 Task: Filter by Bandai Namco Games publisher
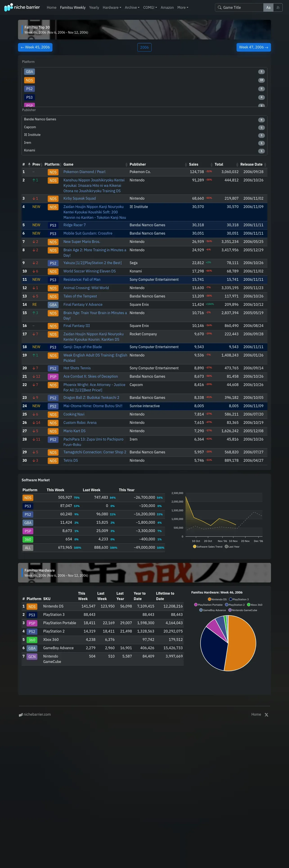(x=144, y=119)
